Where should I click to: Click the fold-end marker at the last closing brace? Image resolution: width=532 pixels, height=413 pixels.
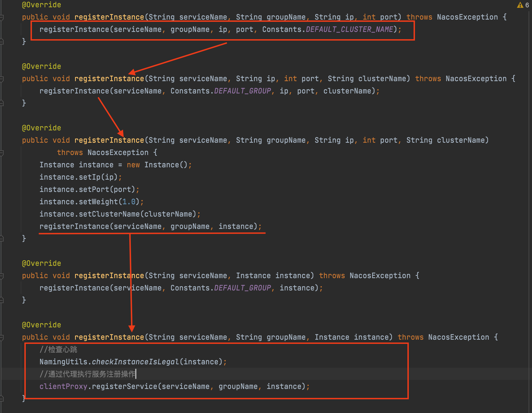click(x=2, y=398)
